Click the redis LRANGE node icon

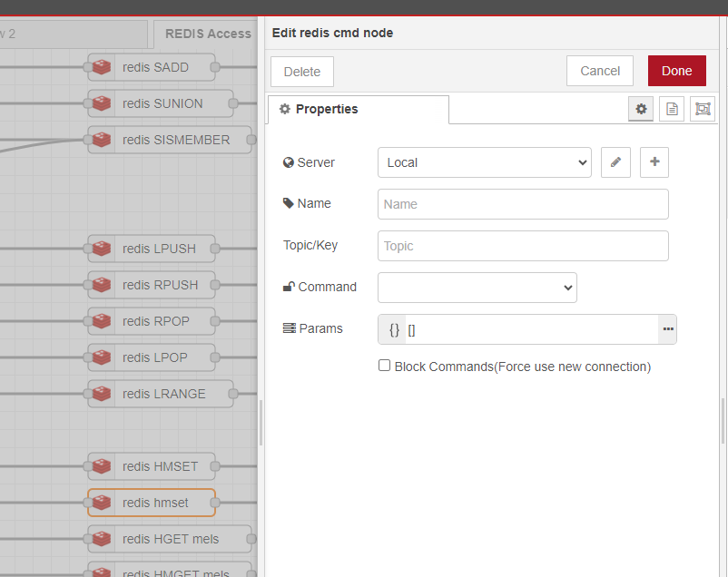pos(102,394)
